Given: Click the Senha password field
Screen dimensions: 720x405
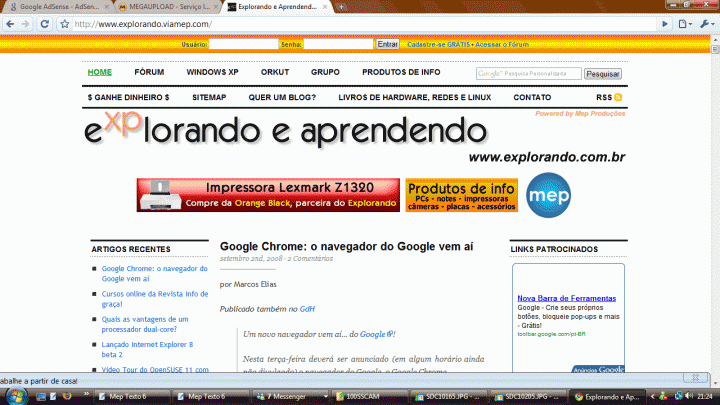Looking at the screenshot, I should pyautogui.click(x=338, y=44).
